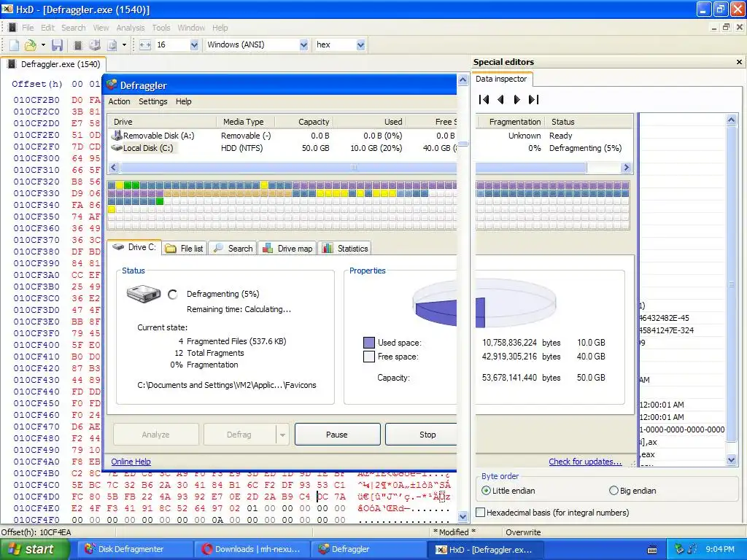747x560 pixels.
Task: Open HxD Analysis menu
Action: [130, 28]
